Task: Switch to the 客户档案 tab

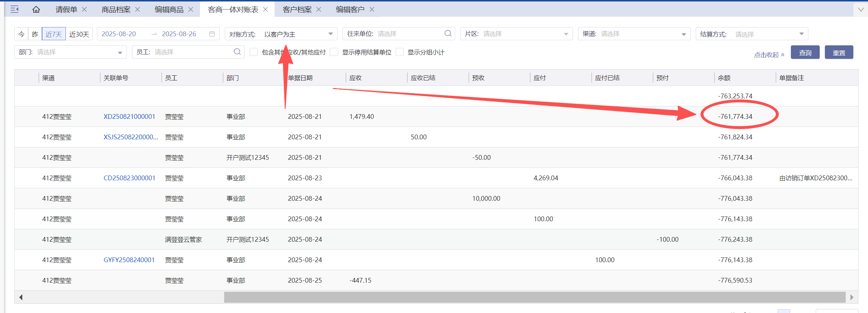Action: [297, 10]
